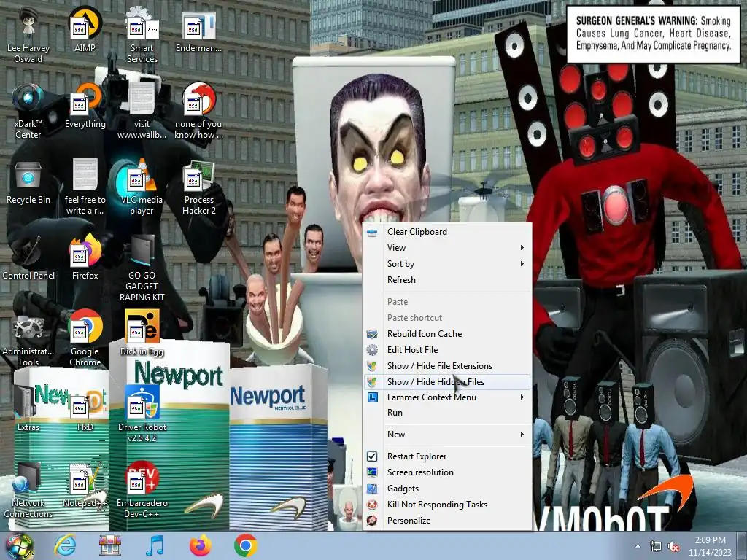This screenshot has height=560, width=747.
Task: Click the Enderman desktop shortcut
Action: [x=198, y=30]
